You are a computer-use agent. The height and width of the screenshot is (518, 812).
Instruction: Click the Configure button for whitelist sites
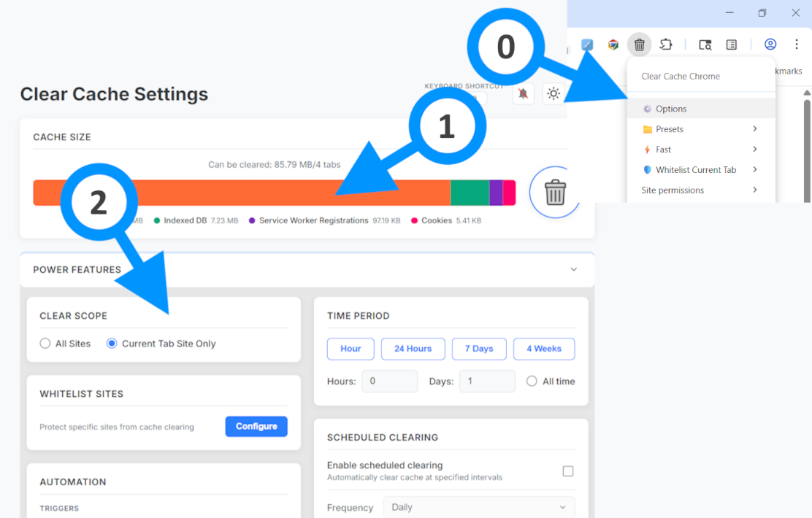tap(256, 426)
